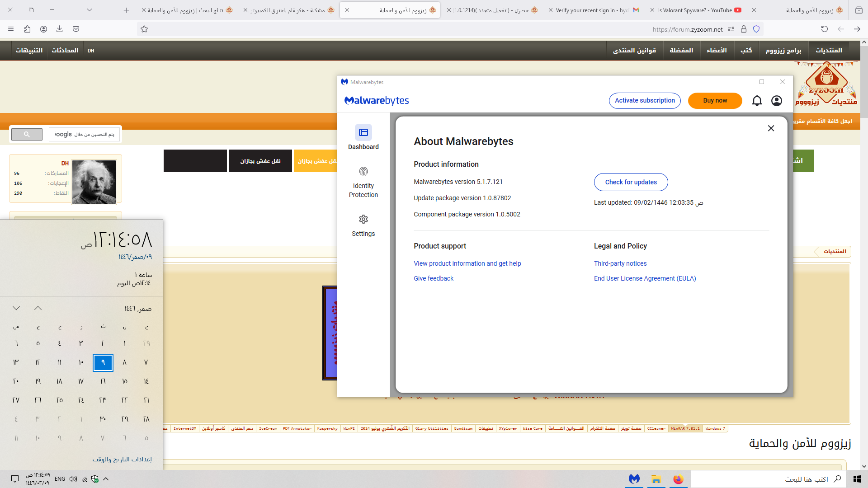868x488 pixels.
Task: Open the CCleaner forum shortcut tab
Action: point(656,428)
